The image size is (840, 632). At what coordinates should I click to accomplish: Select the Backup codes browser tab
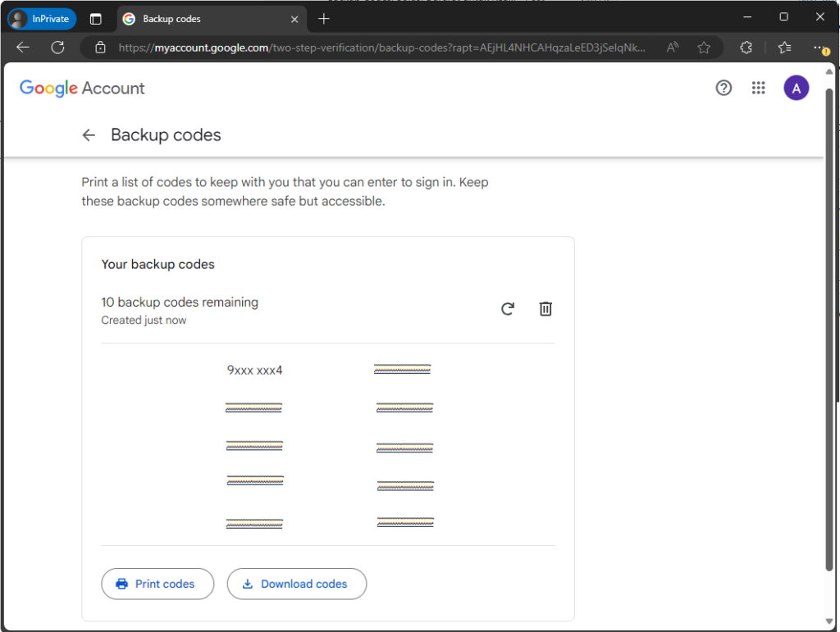(x=205, y=19)
